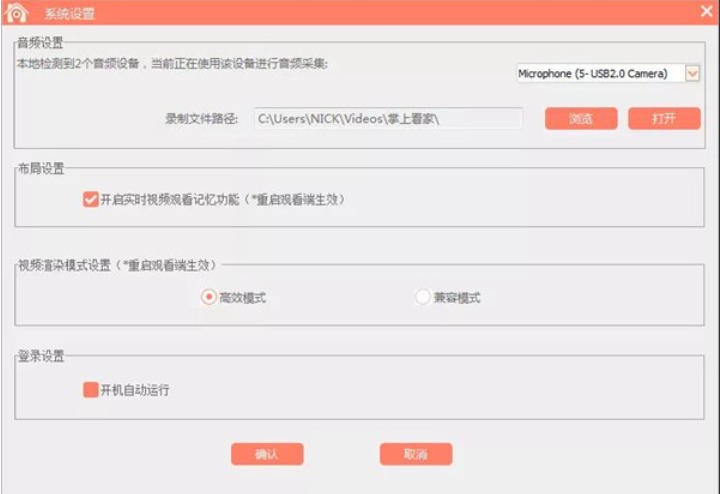Select the 兼容模式 radio button
Image resolution: width=720 pixels, height=494 pixels.
pyautogui.click(x=422, y=297)
